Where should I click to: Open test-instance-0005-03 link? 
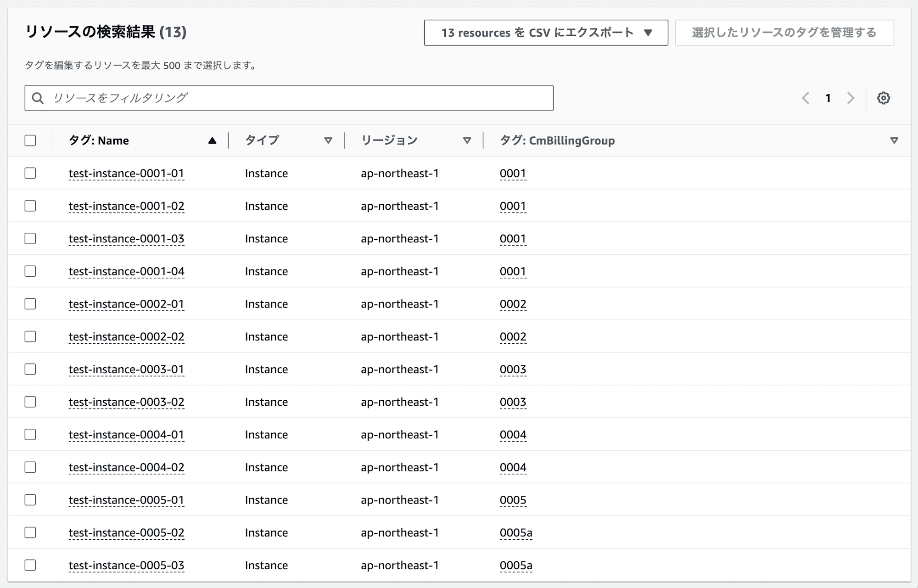click(126, 566)
